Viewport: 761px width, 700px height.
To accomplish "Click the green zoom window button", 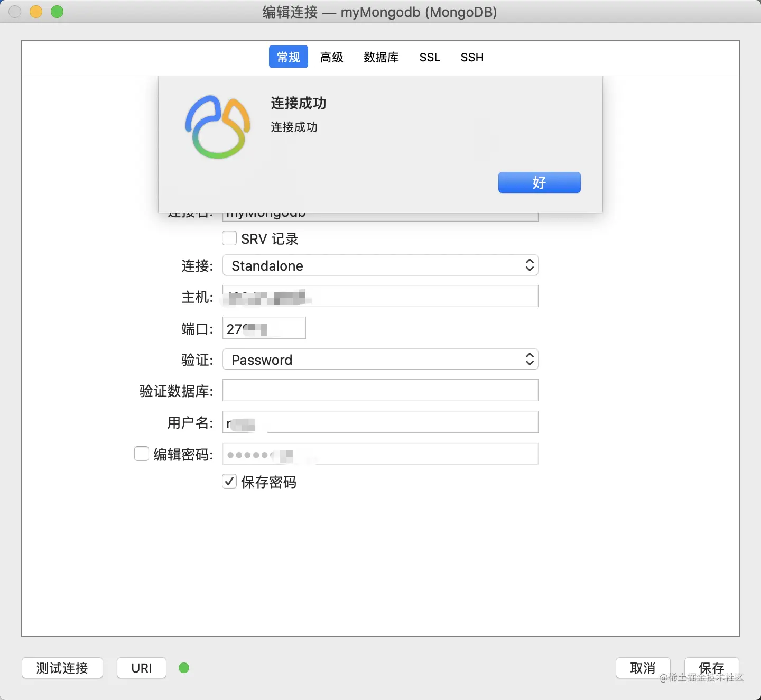I will pyautogui.click(x=57, y=12).
